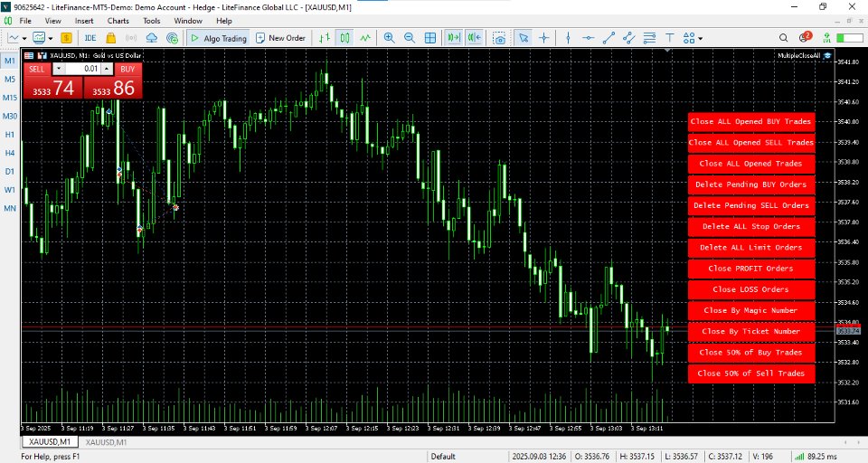This screenshot has height=463, width=868.
Task: Expand profiles dropdown arrow
Action: coord(51,38)
